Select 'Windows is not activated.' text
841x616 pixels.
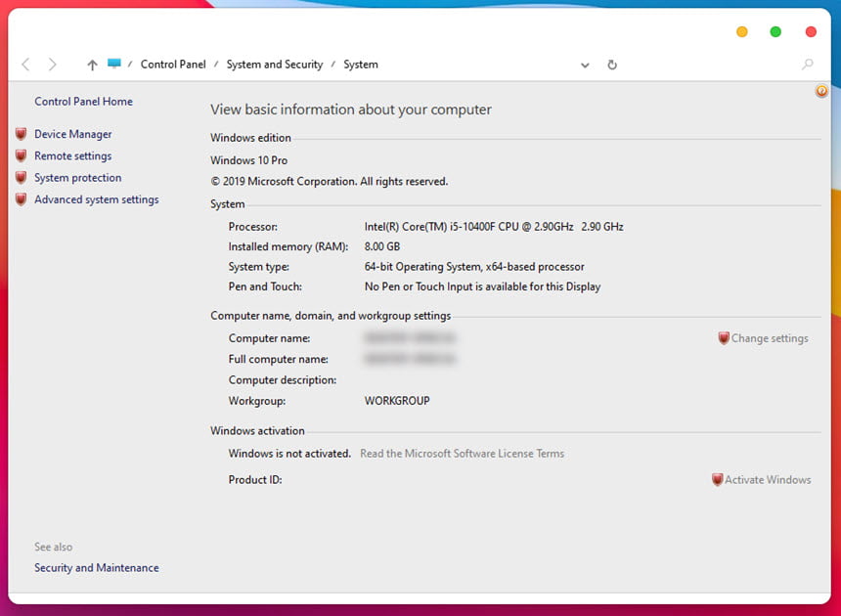tap(289, 454)
